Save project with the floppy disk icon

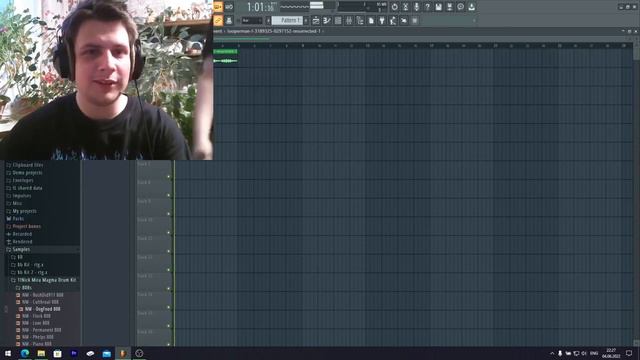click(x=438, y=7)
